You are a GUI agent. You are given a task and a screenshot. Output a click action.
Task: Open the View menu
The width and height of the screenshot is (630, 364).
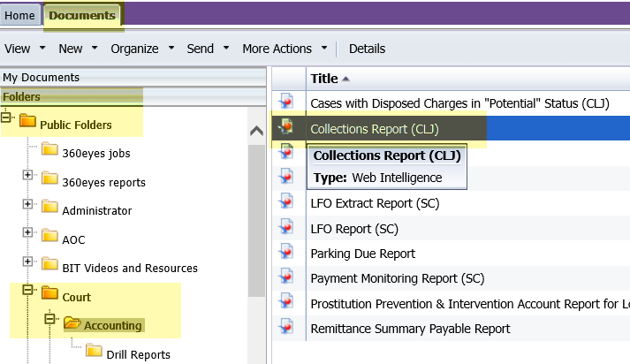[x=18, y=49]
